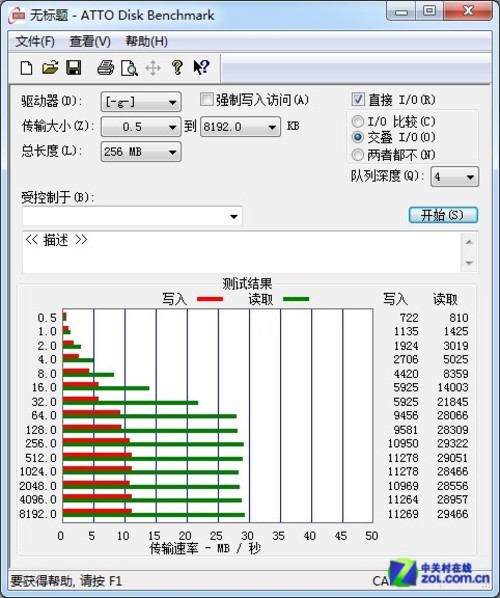This screenshot has width=500, height=598.
Task: Open the 队列深度 queue depth dropdown
Action: coord(454,177)
